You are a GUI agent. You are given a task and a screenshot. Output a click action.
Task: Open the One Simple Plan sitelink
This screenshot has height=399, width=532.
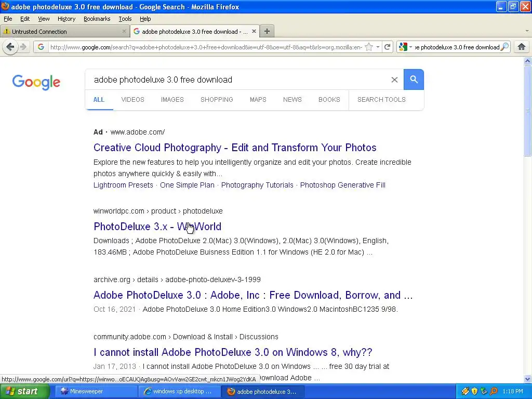[187, 185]
